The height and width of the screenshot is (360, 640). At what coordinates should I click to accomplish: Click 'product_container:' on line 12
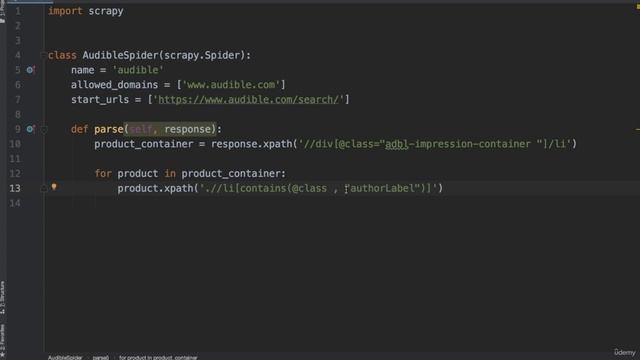(x=233, y=173)
